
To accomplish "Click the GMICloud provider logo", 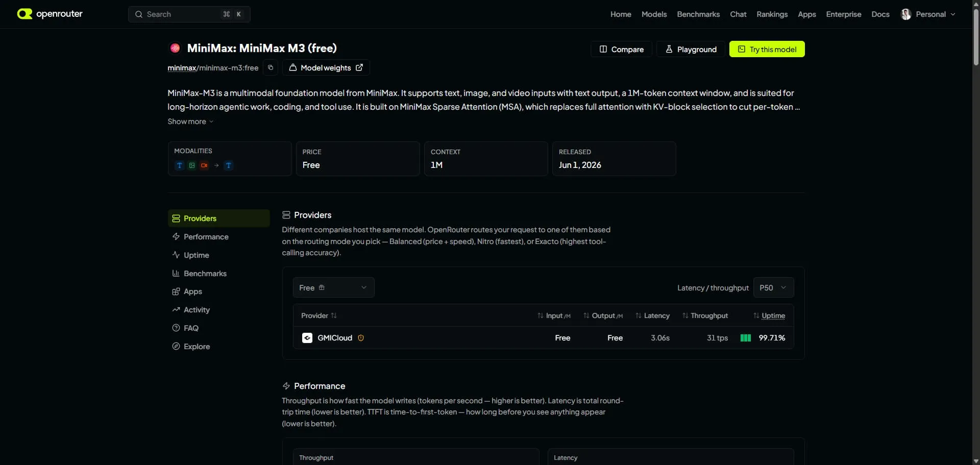I will click(x=307, y=338).
